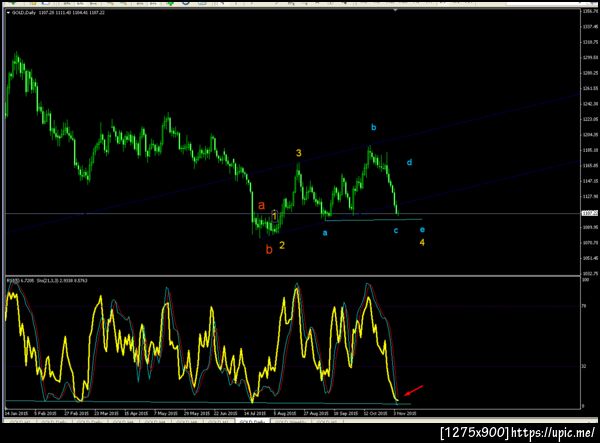Select the blue wave label 'c'
This screenshot has width=600, height=443.
pos(396,230)
